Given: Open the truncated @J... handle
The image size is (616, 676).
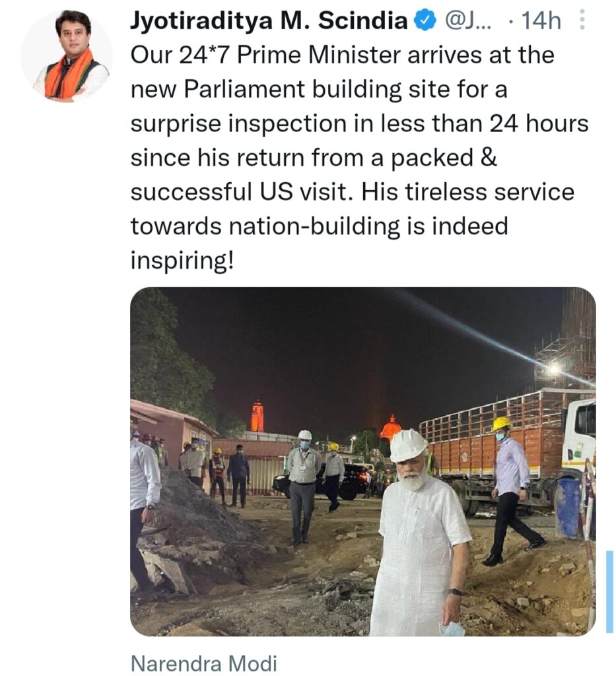Looking at the screenshot, I should [x=467, y=20].
